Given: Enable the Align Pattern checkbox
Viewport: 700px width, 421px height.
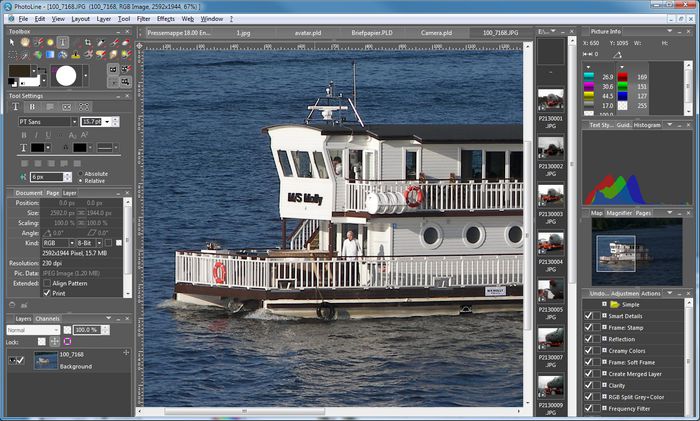Looking at the screenshot, I should (x=47, y=284).
